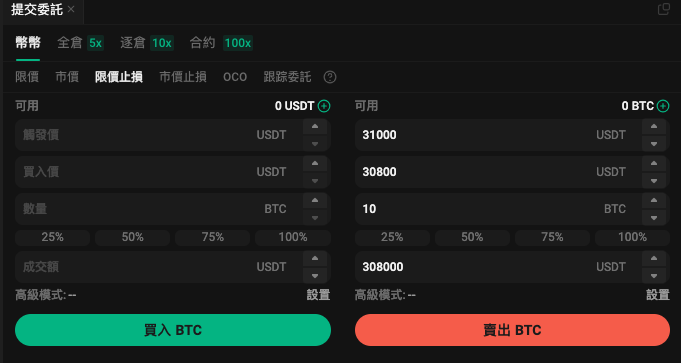Screen dimensions: 681x363
Task: Select 市價止損 order type
Action: coord(183,77)
